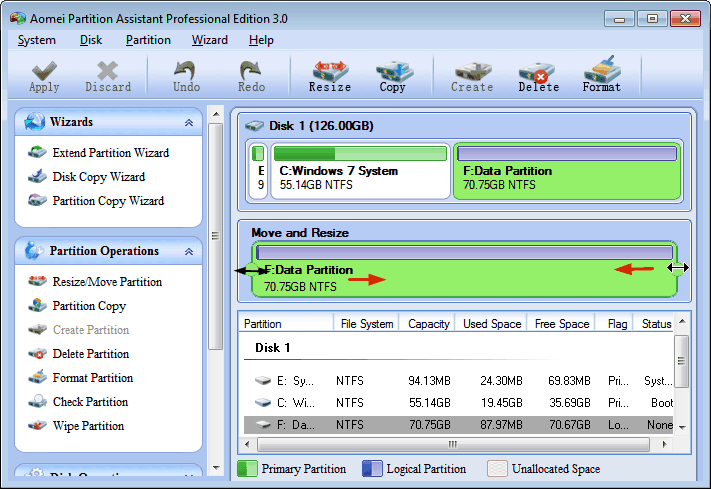Click the drive icon in the F: row
Viewport: 711px width, 489px height.
click(263, 425)
